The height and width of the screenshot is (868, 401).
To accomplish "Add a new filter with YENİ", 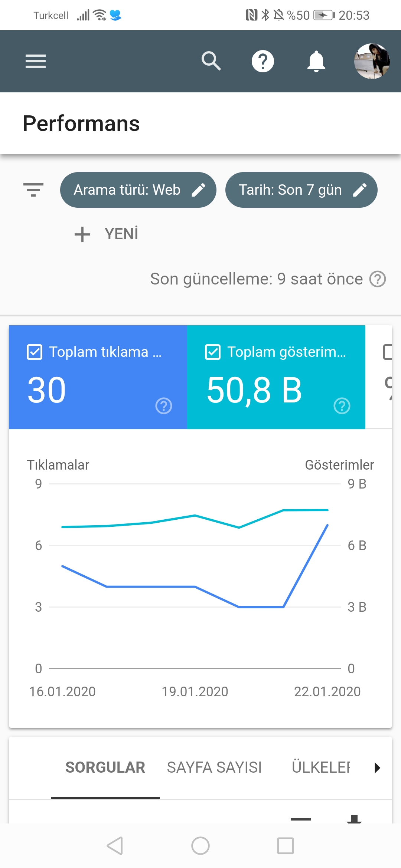I will 106,234.
